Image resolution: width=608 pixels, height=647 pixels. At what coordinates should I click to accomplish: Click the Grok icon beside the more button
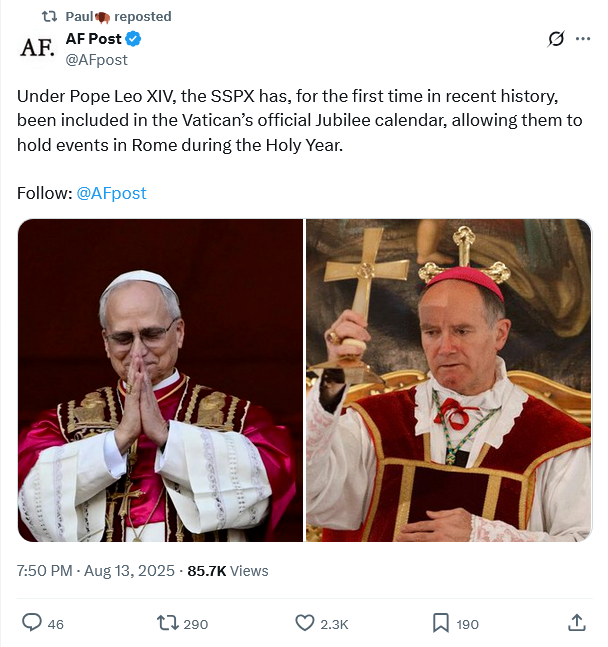(557, 39)
